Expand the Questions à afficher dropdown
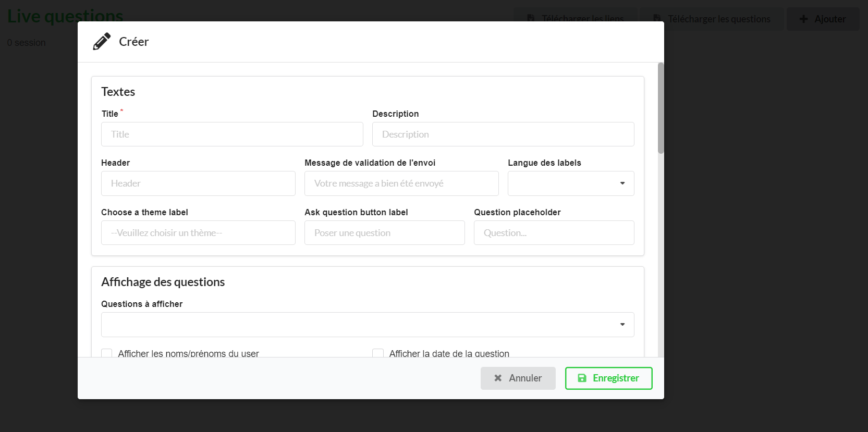This screenshot has width=868, height=432. [367, 325]
